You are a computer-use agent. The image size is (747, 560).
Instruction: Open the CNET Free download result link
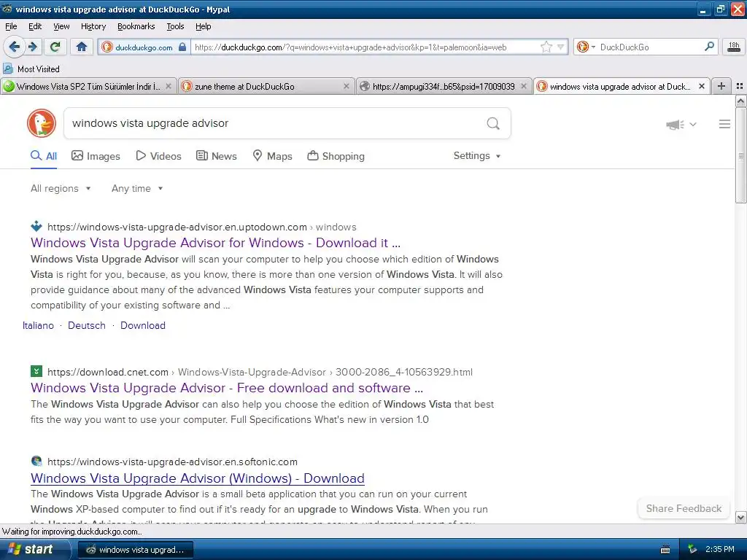tap(227, 388)
